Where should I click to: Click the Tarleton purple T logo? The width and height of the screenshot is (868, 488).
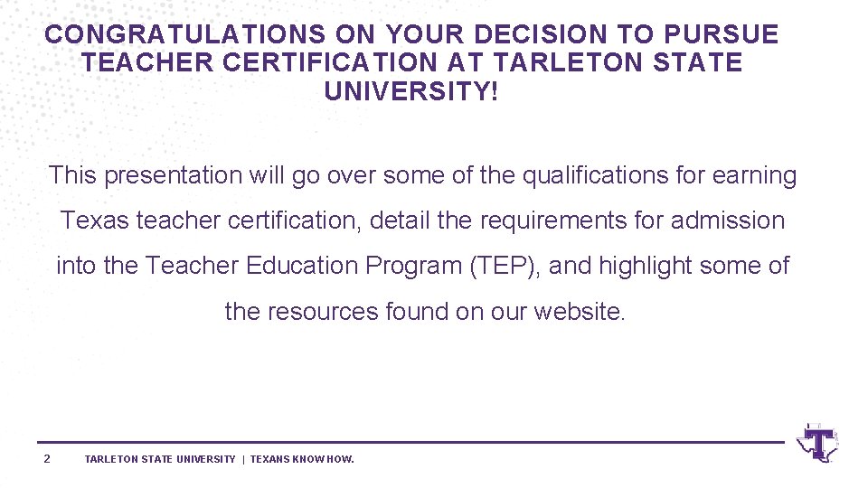[817, 443]
